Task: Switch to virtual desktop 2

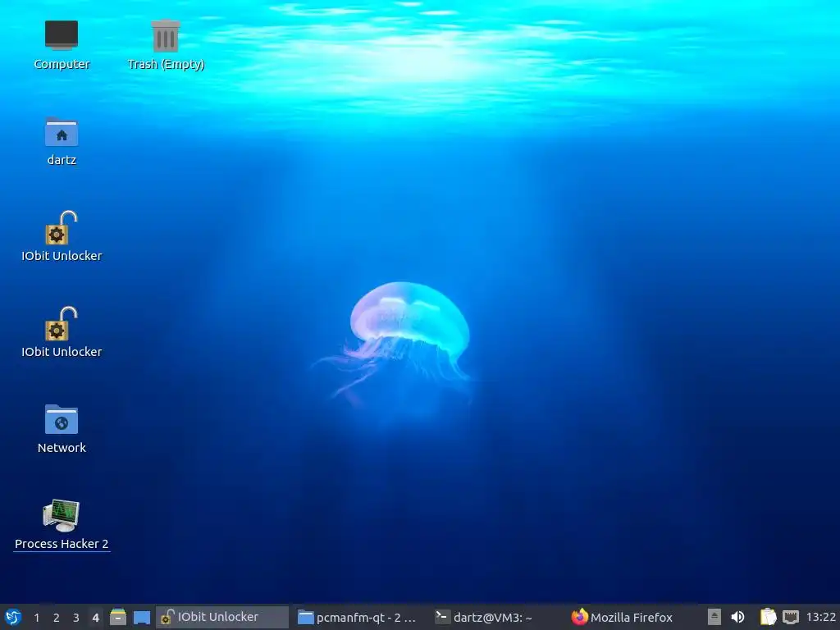Action: point(57,618)
